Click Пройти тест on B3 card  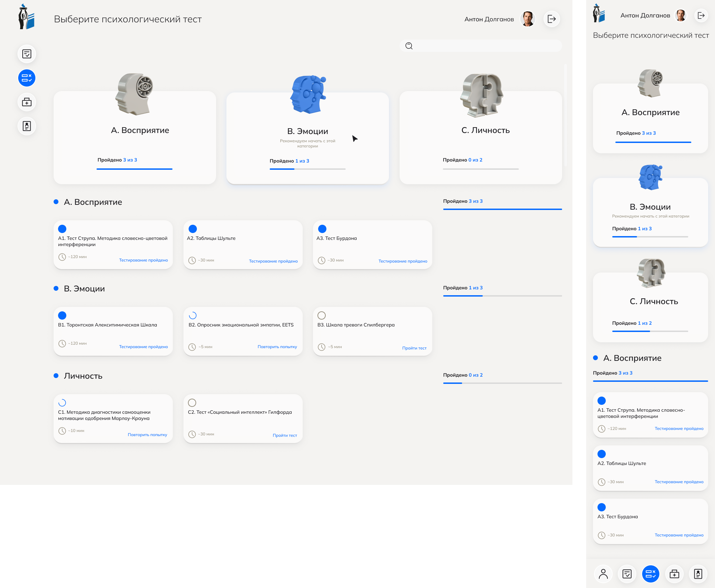(414, 348)
